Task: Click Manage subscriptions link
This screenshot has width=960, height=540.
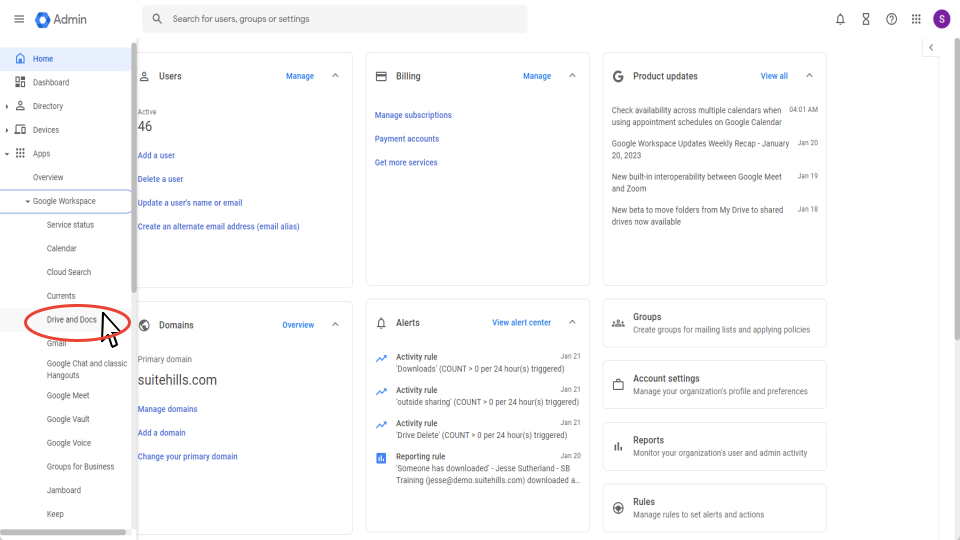Action: 413,115
